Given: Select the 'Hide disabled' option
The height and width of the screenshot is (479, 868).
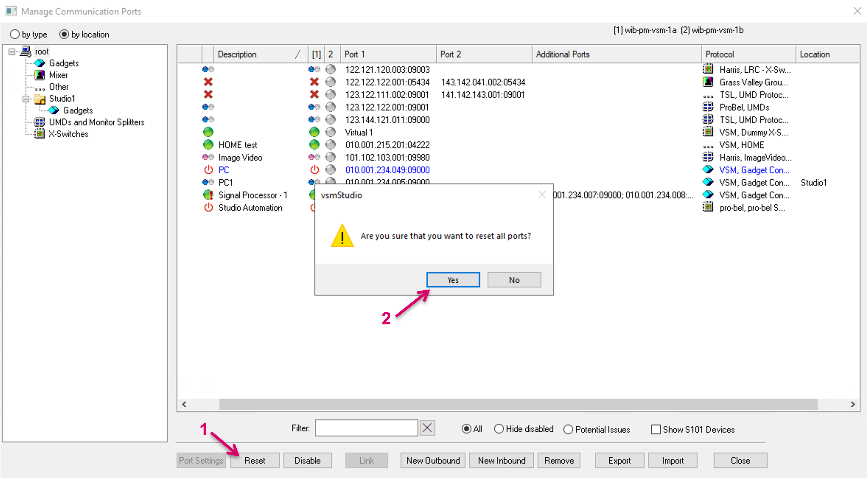Looking at the screenshot, I should (x=499, y=429).
